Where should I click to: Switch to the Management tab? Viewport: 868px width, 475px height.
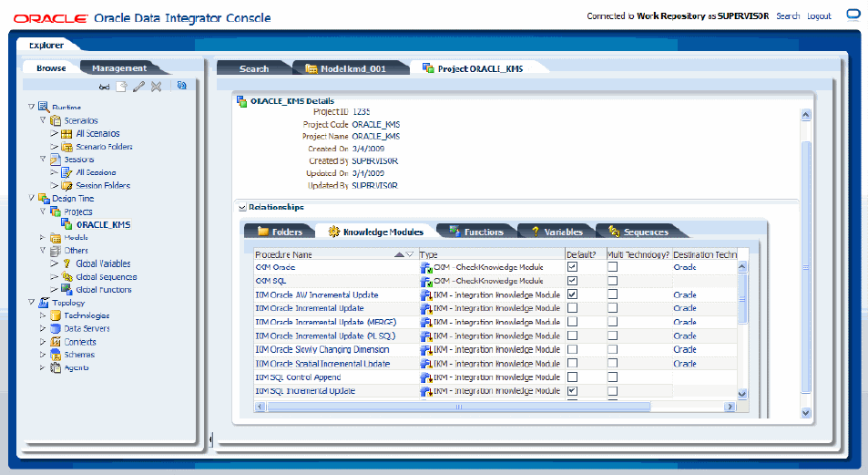(x=119, y=68)
